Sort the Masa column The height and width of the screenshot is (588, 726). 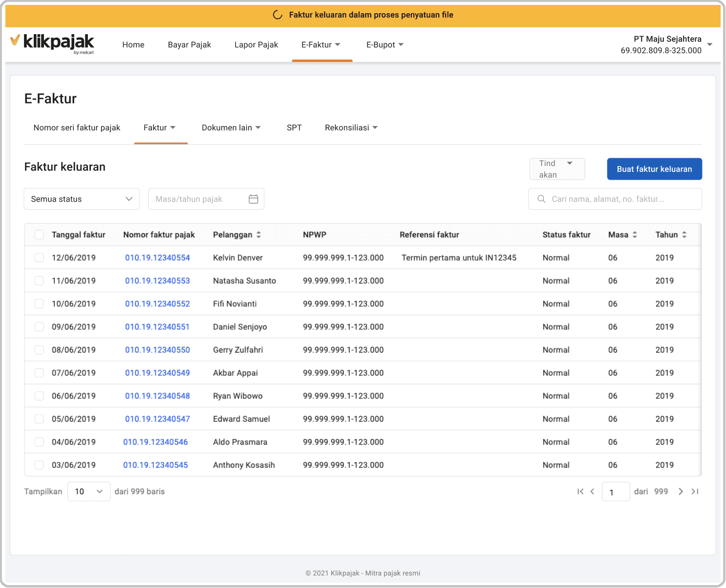(x=635, y=234)
